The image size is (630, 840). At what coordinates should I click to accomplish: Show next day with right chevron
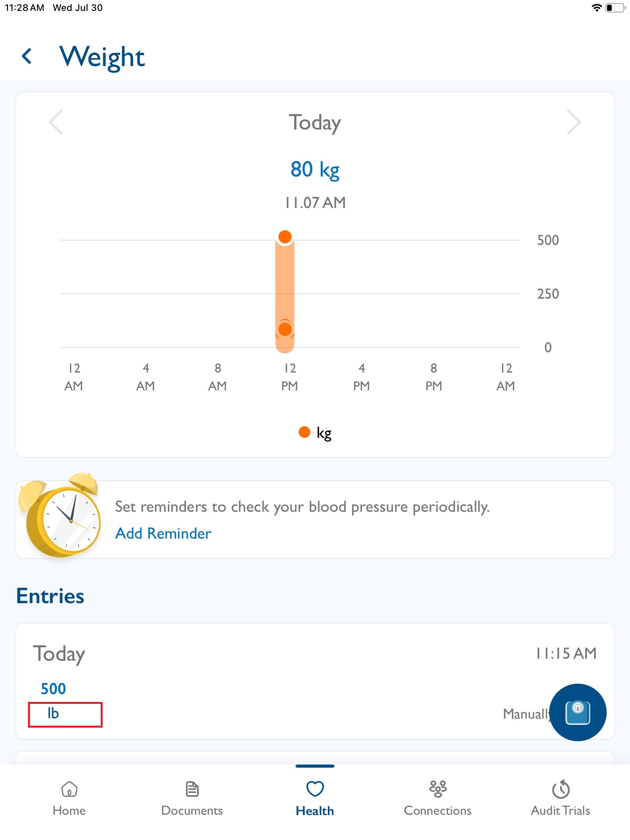(x=574, y=122)
